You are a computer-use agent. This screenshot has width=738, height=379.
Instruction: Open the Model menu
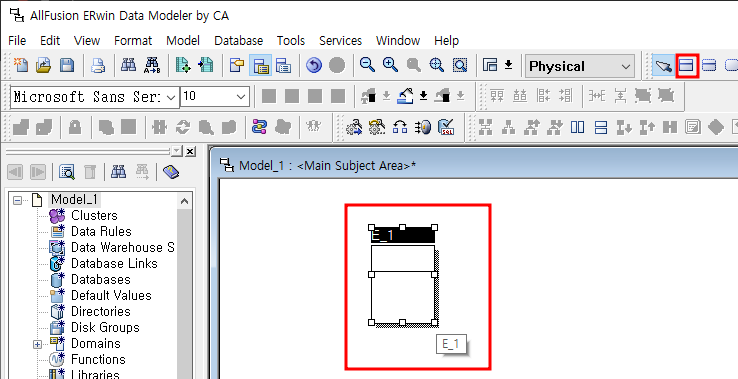183,40
